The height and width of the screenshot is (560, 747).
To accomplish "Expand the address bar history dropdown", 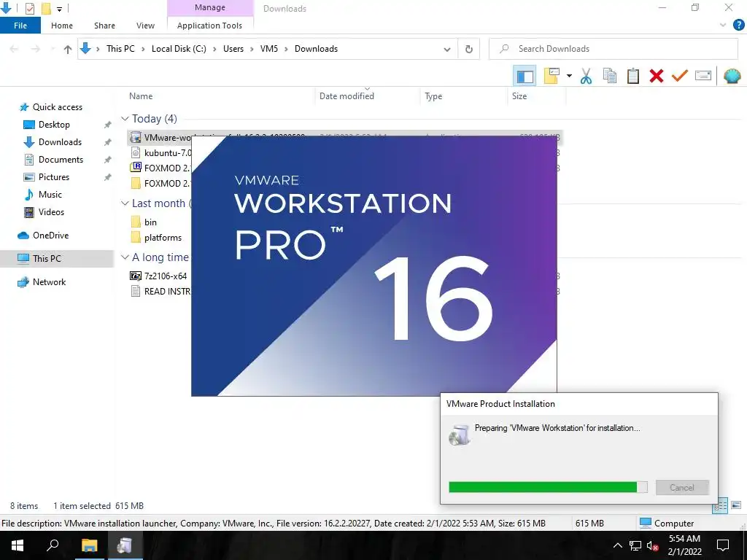I will 447,49.
